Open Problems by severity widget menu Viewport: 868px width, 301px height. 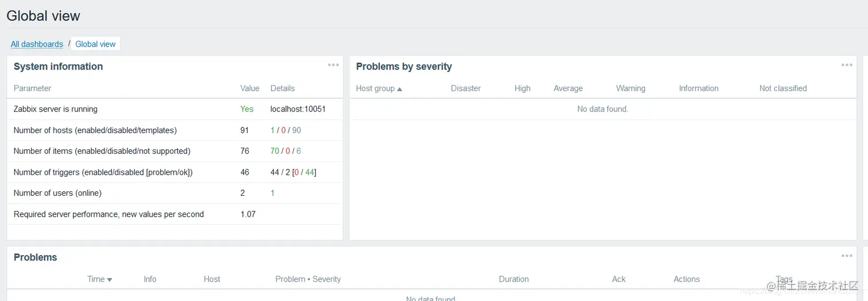(847, 65)
